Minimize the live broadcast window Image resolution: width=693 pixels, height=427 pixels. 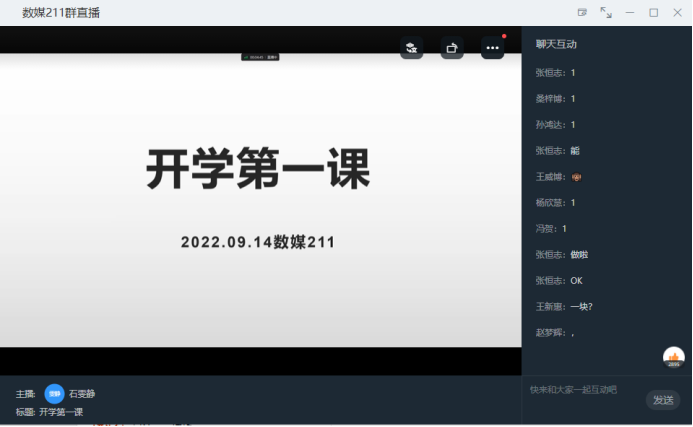coord(630,13)
